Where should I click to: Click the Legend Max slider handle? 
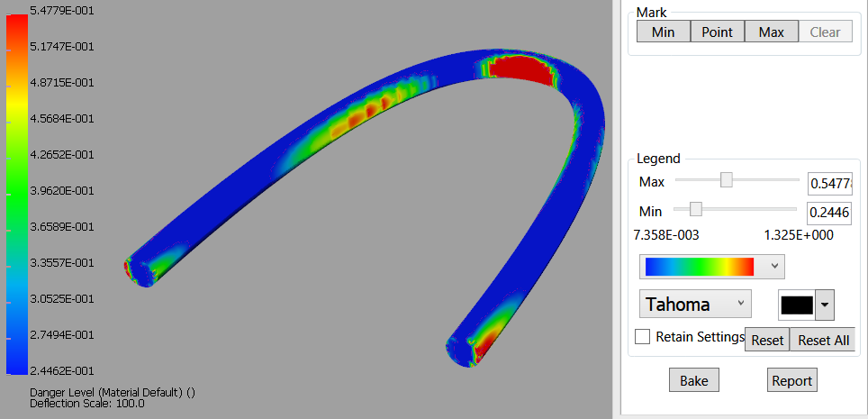[x=727, y=180]
